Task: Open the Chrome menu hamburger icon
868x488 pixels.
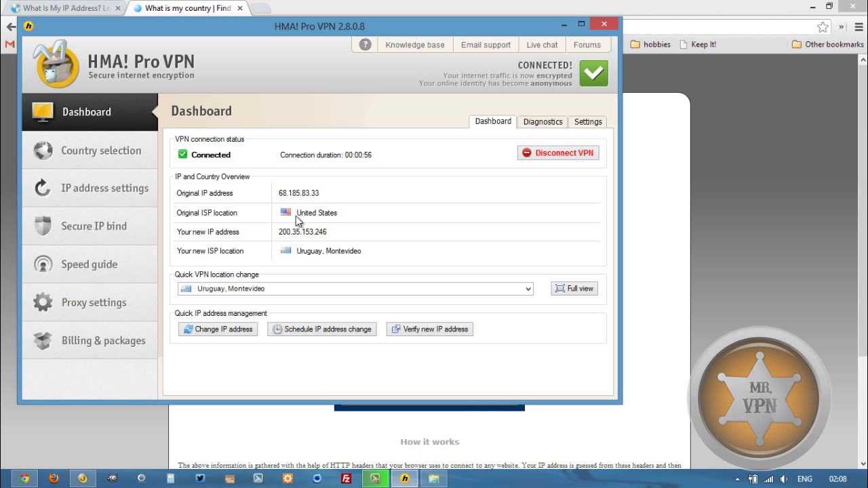Action: 857,27
